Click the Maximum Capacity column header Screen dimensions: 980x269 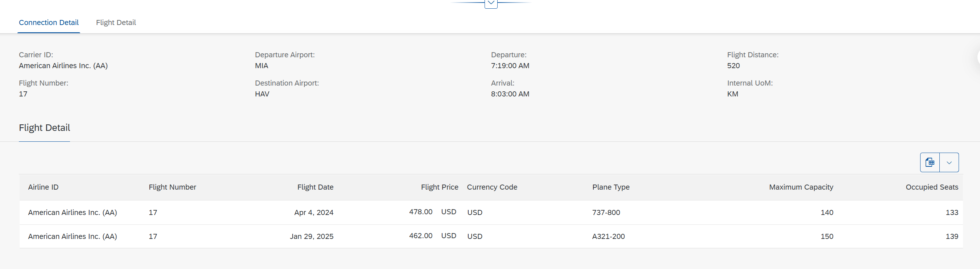coord(801,187)
